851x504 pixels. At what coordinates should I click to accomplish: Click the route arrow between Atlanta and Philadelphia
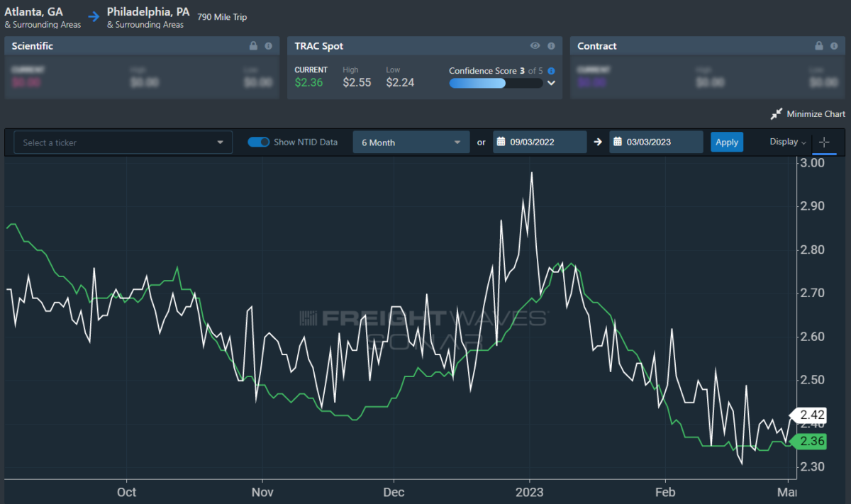pos(94,16)
